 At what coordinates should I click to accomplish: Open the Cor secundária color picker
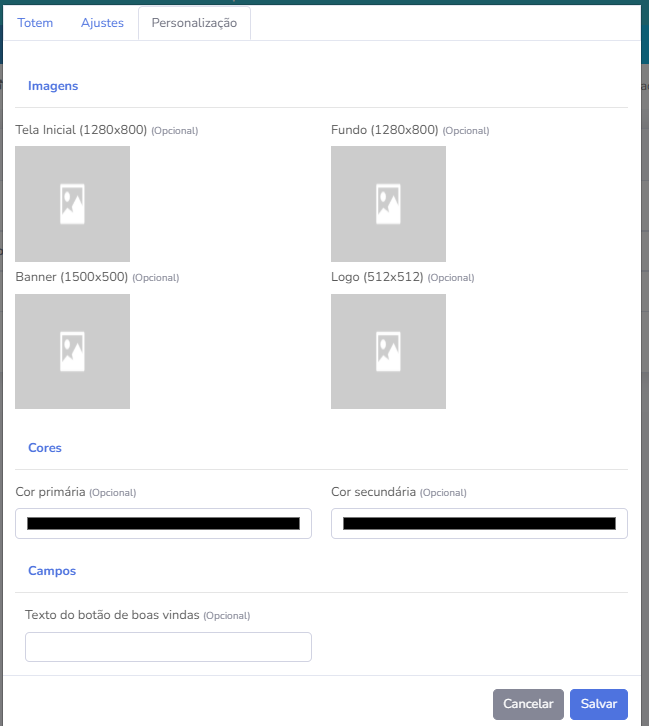pyautogui.click(x=479, y=523)
